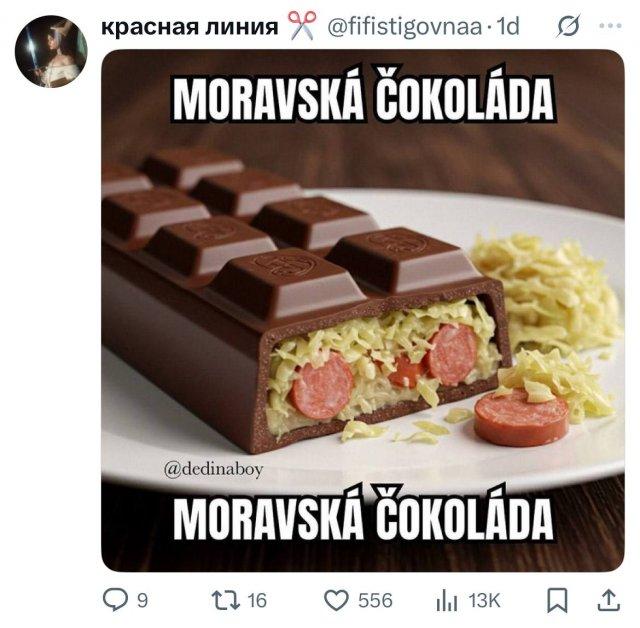Open tweet permalink via 1d timestamp
The height and width of the screenshot is (628, 640).
507,27
